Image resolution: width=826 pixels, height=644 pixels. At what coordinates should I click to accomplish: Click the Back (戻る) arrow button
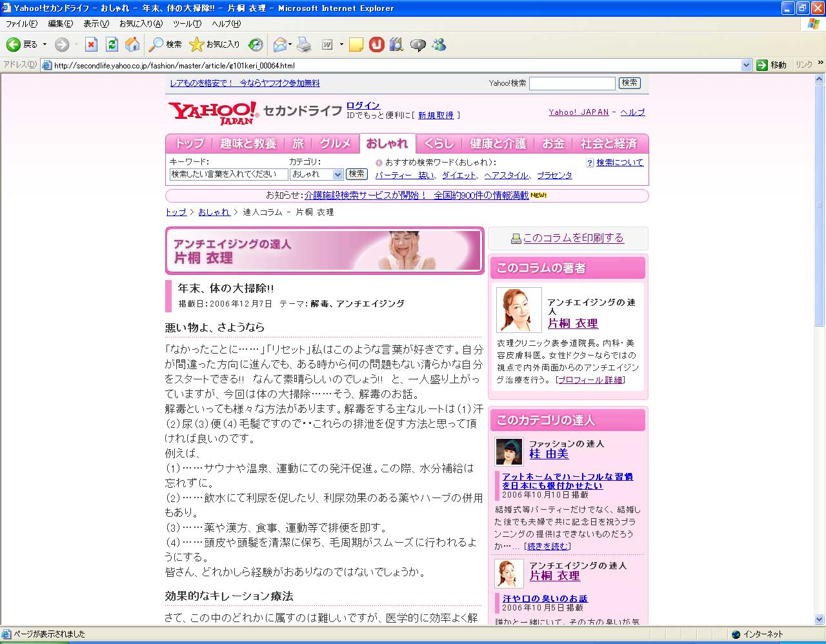click(14, 45)
